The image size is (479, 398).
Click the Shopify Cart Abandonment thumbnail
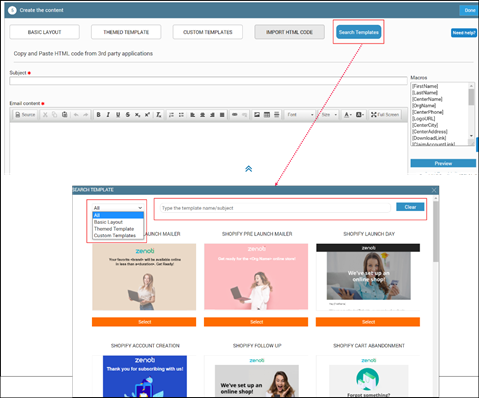[369, 376]
